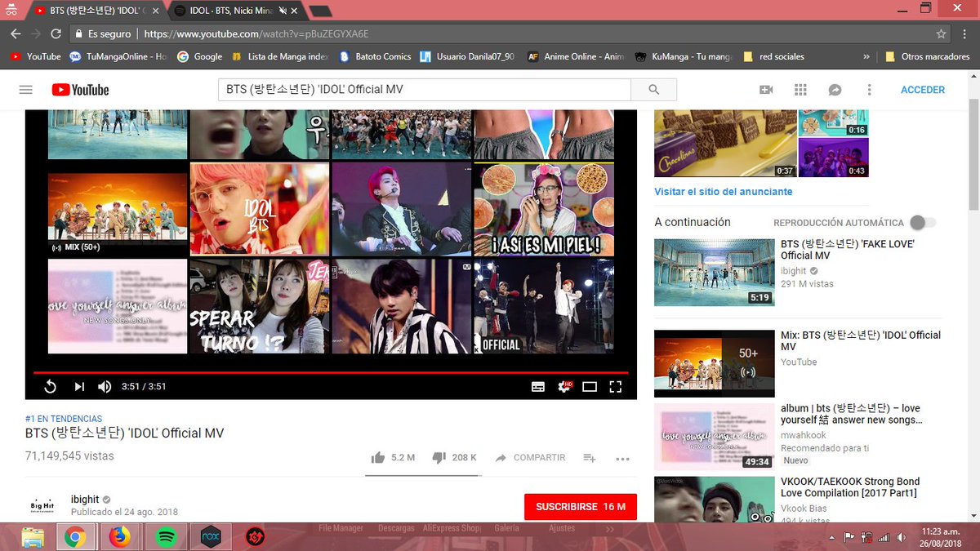This screenshot has height=551, width=980.
Task: Click the replay video button
Action: pyautogui.click(x=50, y=386)
